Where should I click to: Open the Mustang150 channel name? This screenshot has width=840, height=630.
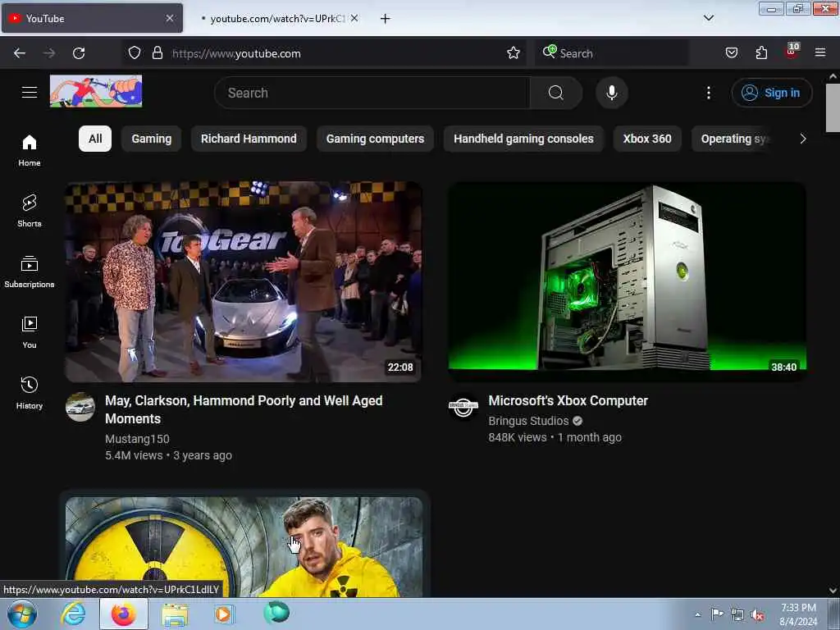(137, 439)
